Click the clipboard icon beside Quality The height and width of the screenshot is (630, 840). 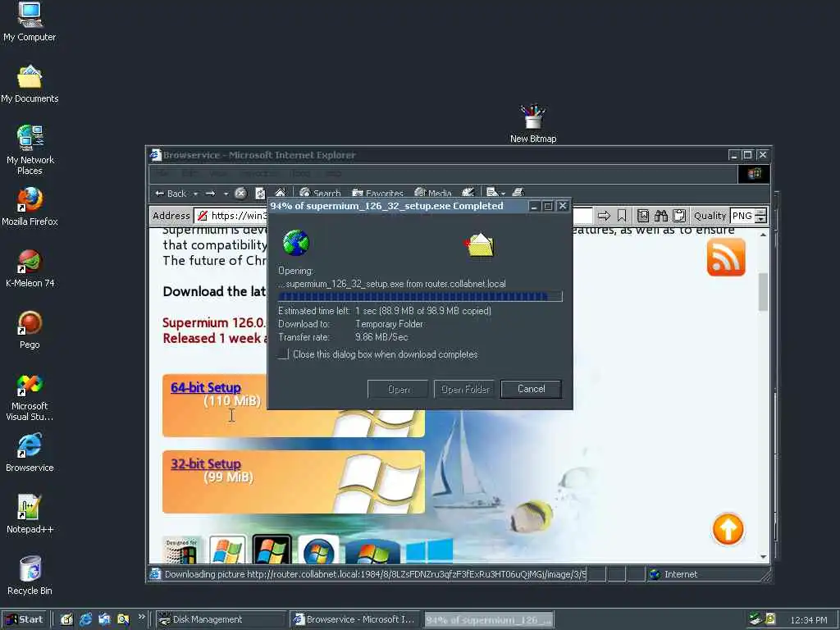[x=679, y=216]
